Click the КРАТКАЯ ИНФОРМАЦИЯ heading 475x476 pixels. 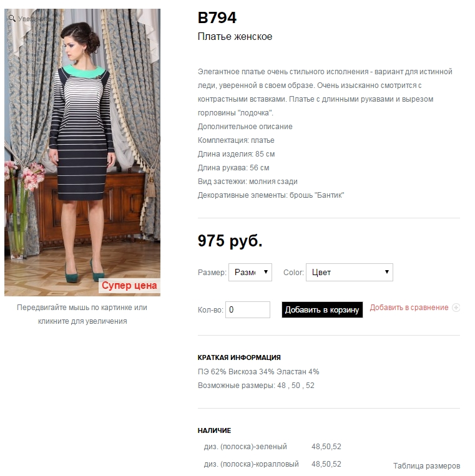(x=239, y=357)
